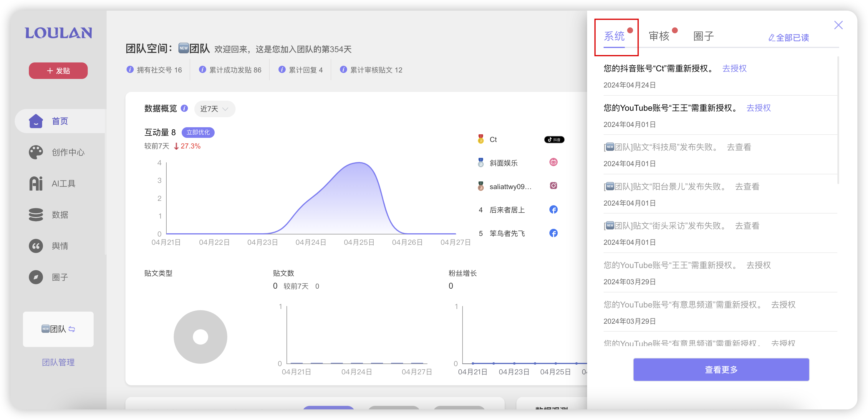Click the LOULAN logo

tap(58, 33)
